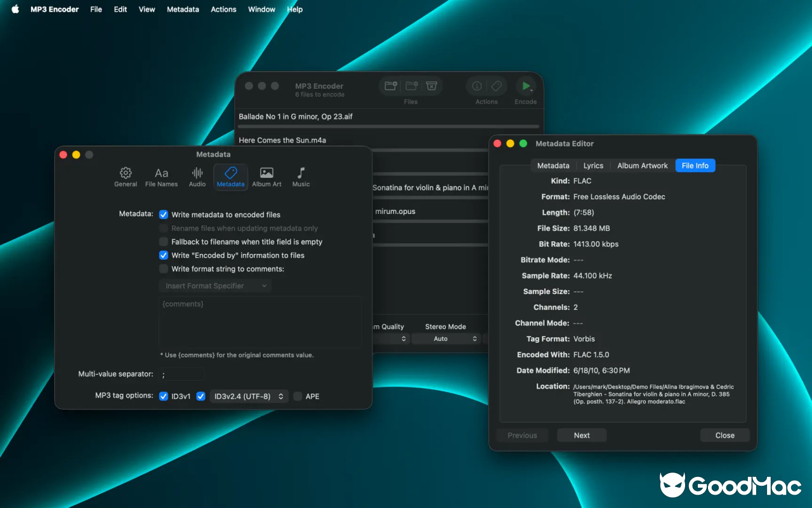812x508 pixels.
Task: Enable Fallback to filename when title empty
Action: pos(164,242)
